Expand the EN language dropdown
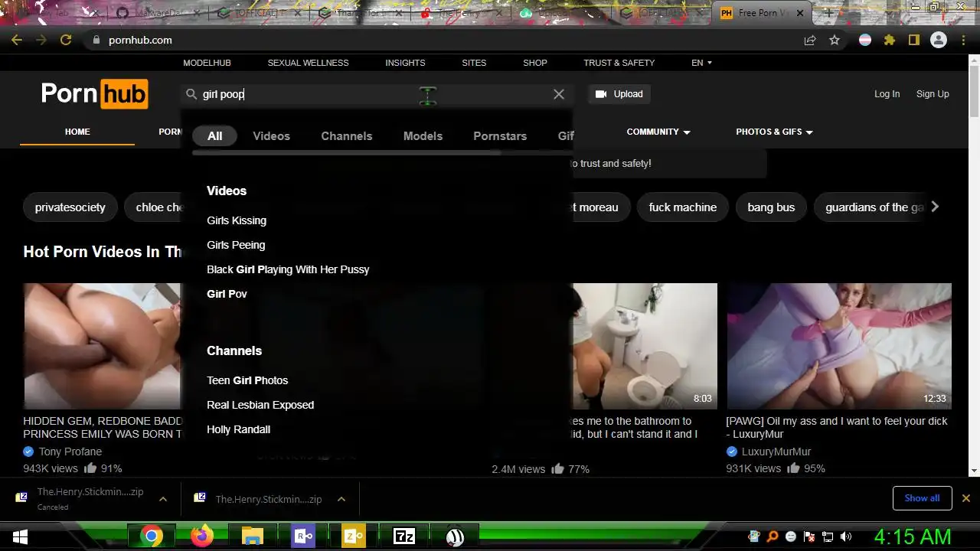This screenshot has height=551, width=980. pos(702,63)
